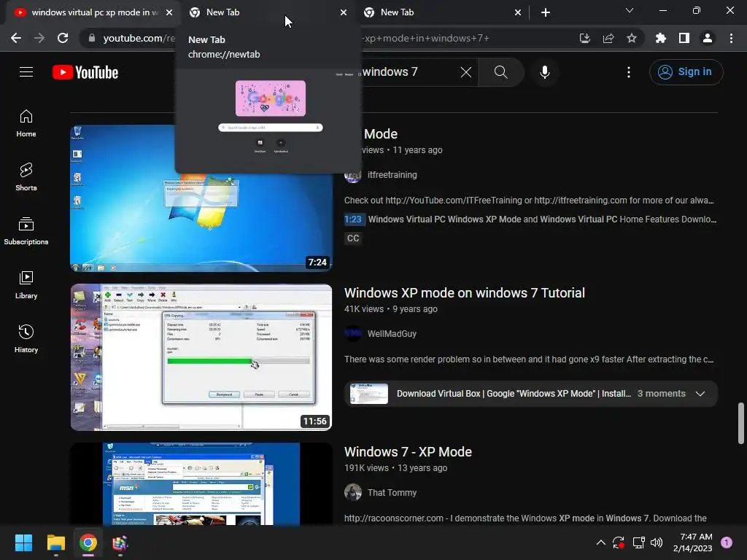Toggle Chrome side panel
747x560 pixels.
pyautogui.click(x=684, y=38)
